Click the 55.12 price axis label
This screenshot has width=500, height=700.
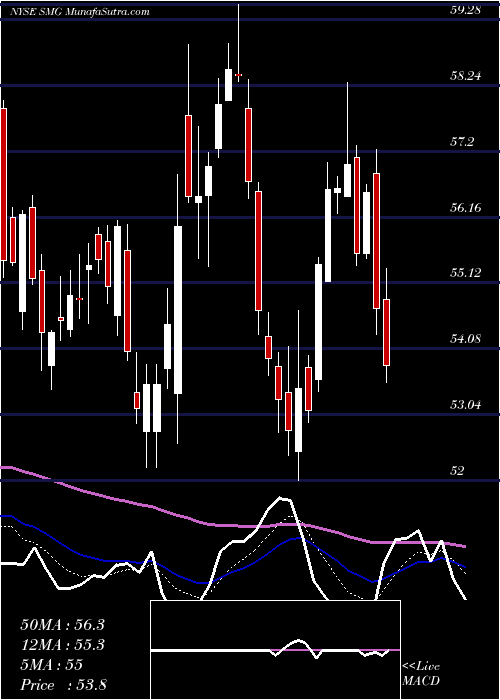point(466,273)
